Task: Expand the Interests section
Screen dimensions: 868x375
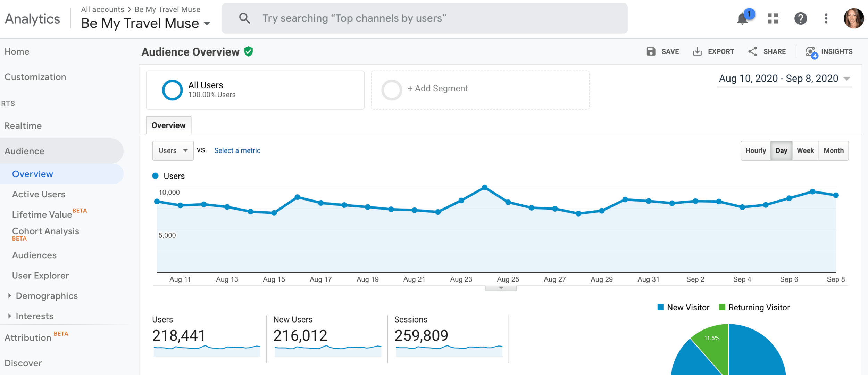Action: point(10,316)
